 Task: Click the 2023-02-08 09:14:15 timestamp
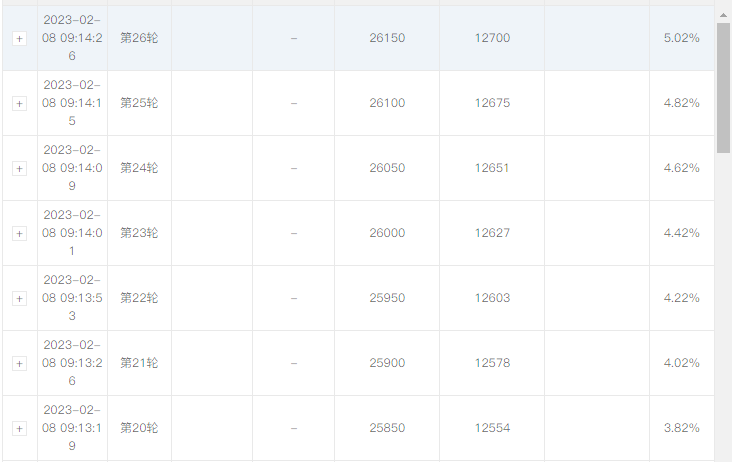(x=72, y=103)
